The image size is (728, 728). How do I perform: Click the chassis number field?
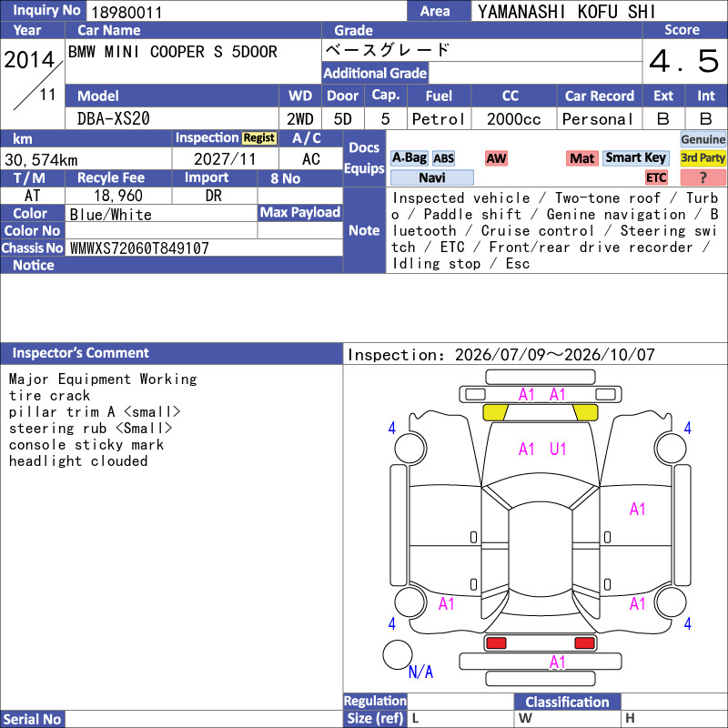pyautogui.click(x=204, y=248)
